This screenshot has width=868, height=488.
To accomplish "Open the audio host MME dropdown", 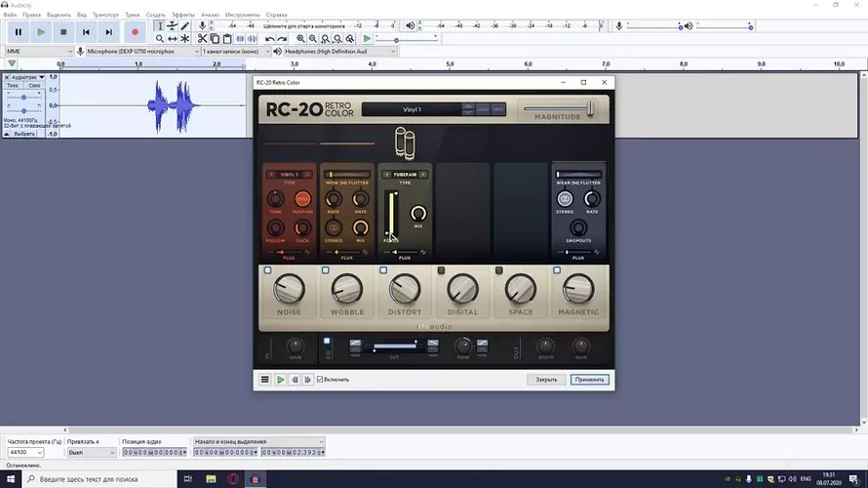I will 39,52.
